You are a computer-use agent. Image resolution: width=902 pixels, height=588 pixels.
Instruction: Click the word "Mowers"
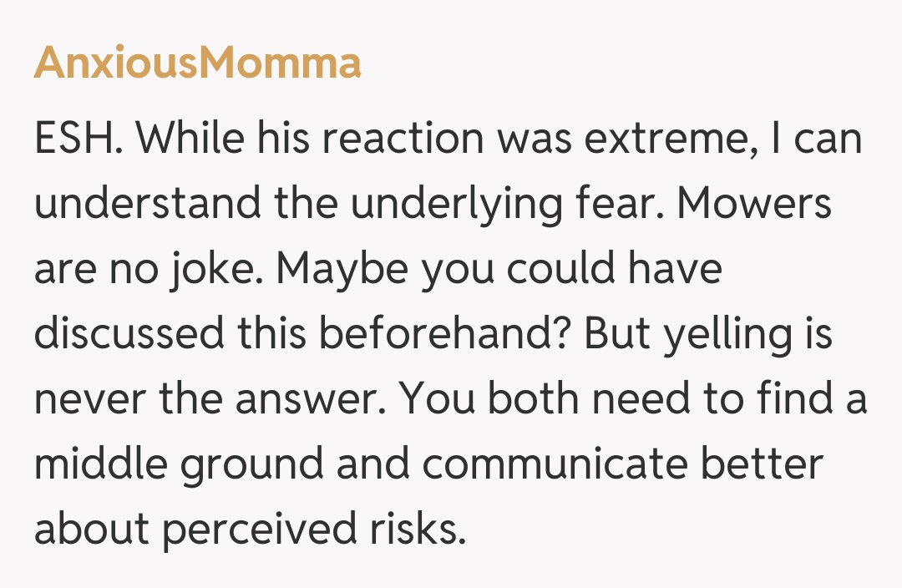755,205
